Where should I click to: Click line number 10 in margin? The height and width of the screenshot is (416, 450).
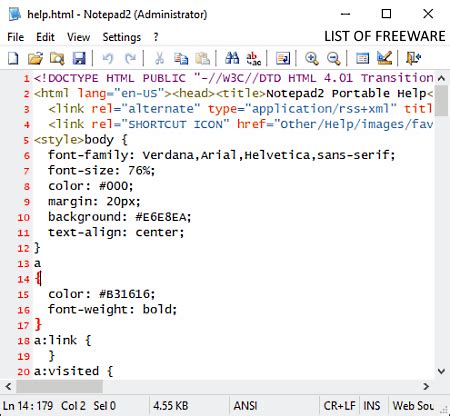point(23,217)
